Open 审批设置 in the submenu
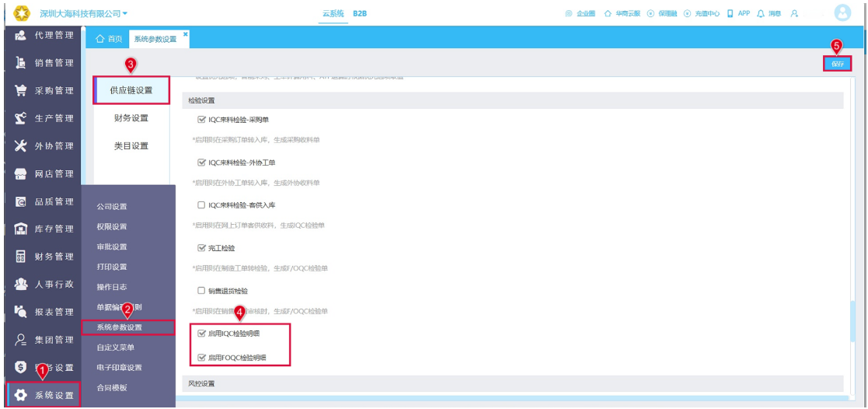The image size is (868, 409). tap(112, 246)
